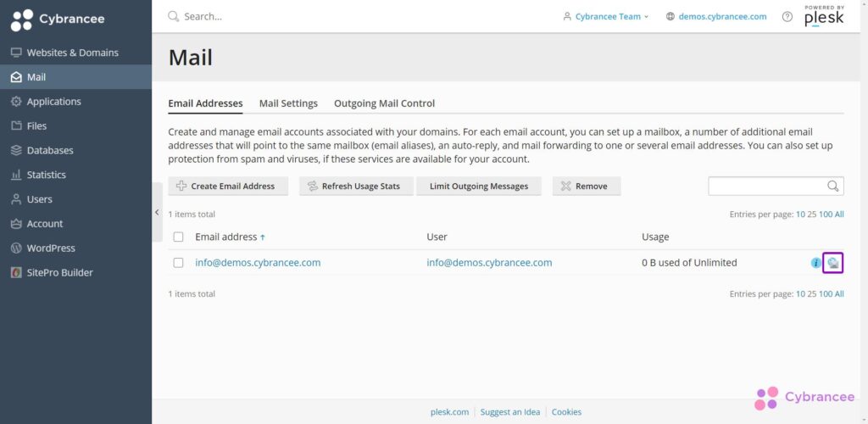Click the Applications gear icon
Screen dimensions: 868x424
(x=17, y=101)
